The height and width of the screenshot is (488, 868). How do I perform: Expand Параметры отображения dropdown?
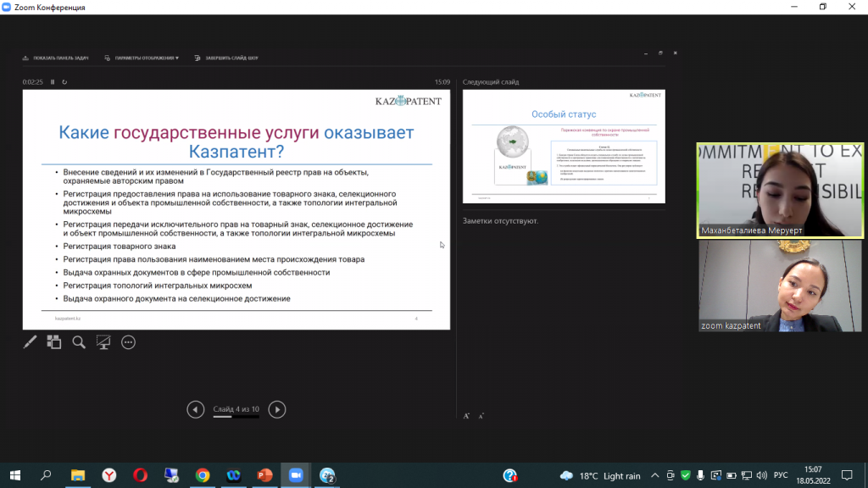(142, 58)
